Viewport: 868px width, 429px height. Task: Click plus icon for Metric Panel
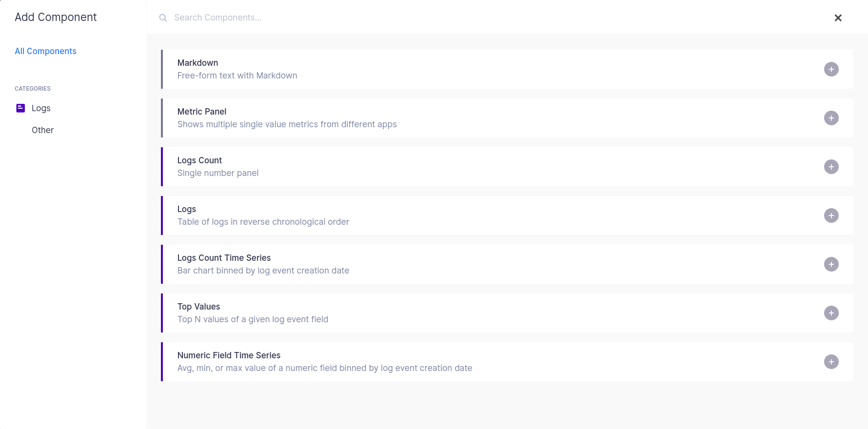(831, 118)
